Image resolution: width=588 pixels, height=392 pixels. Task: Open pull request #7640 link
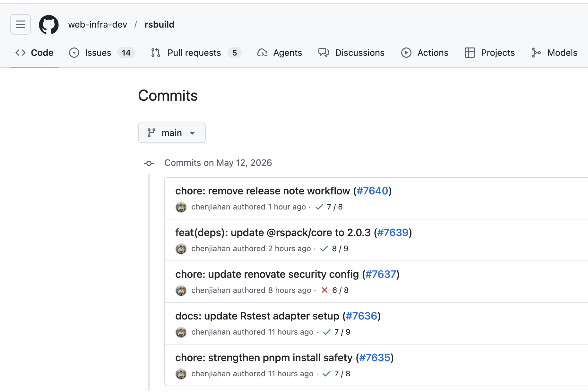[372, 191]
